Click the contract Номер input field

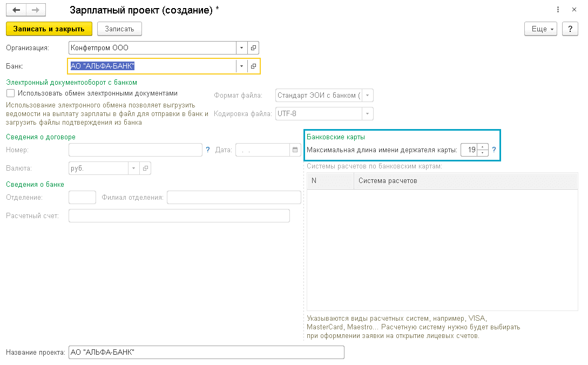(136, 150)
